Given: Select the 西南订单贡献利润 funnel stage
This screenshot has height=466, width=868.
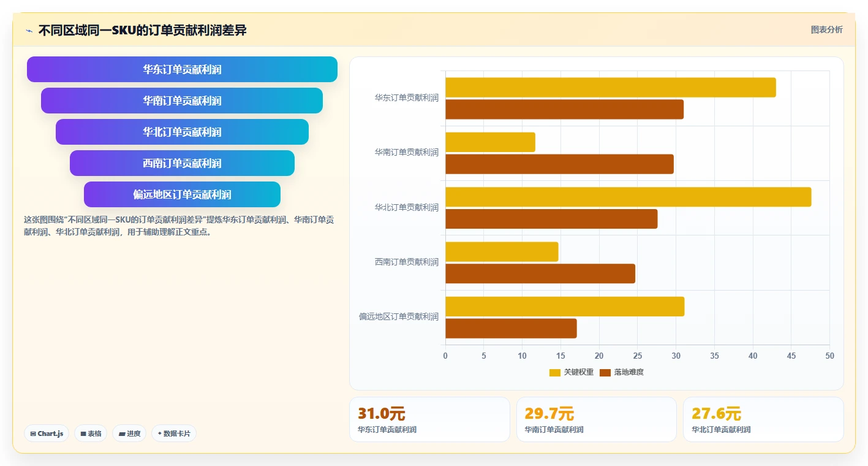Looking at the screenshot, I should [x=182, y=163].
